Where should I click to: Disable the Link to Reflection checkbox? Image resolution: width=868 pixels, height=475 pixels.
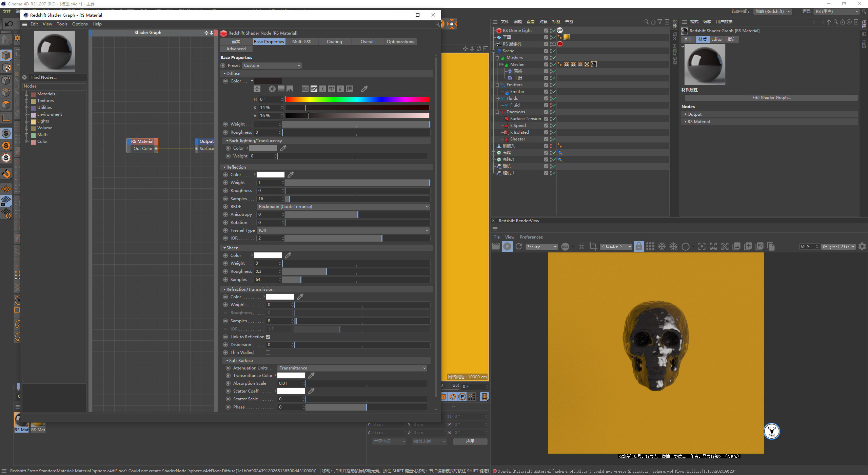tap(268, 337)
